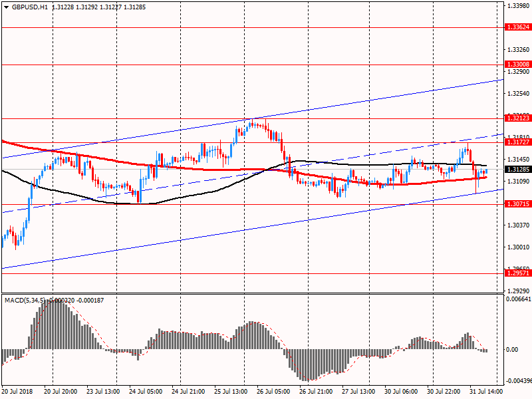Viewport: 532px width, 399px height.
Task: Click the 0.006641 MACD scale value
Action: pos(518,299)
